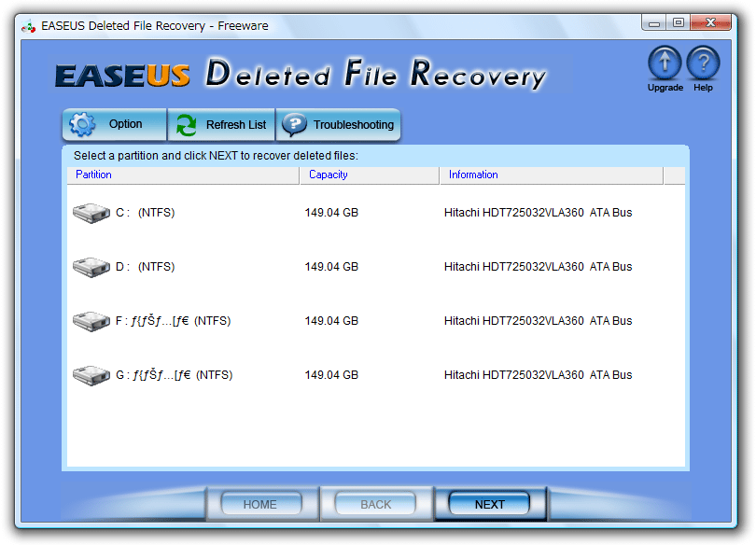Screen dimensions: 756x545
Task: Click the Help text label
Action: [x=703, y=88]
